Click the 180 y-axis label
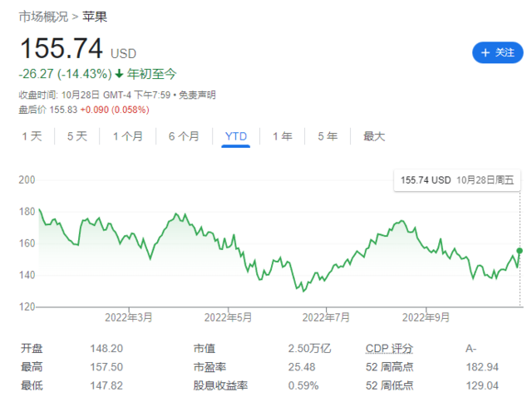Viewport: 532px width, 397px height. point(27,212)
